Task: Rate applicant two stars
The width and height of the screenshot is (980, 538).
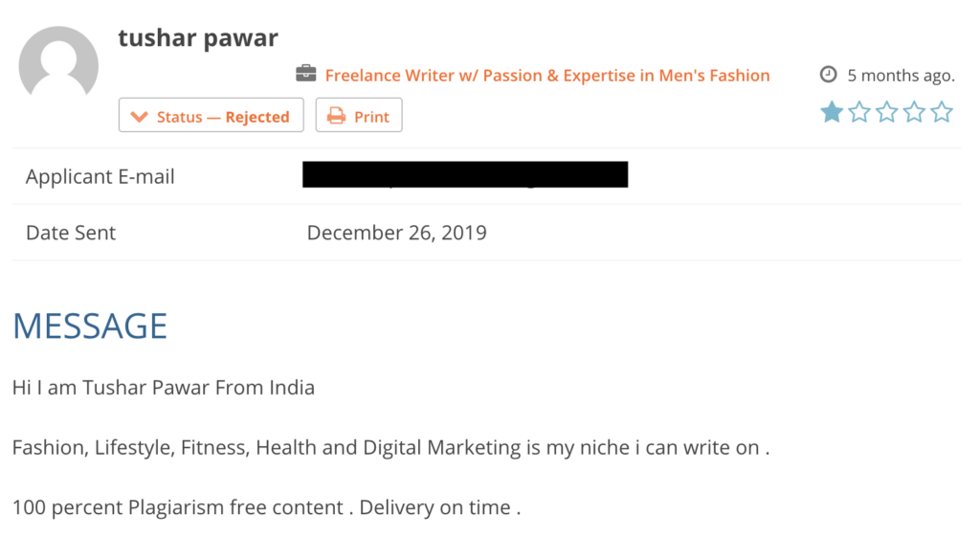Action: (859, 112)
